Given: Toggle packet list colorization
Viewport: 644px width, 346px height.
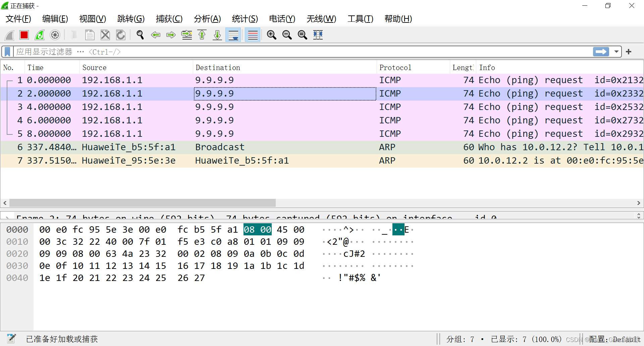Looking at the screenshot, I should click(253, 35).
